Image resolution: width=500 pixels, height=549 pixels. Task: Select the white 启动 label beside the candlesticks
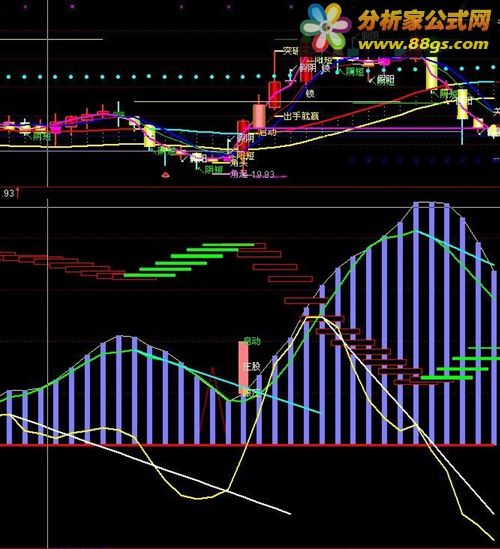pos(268,132)
